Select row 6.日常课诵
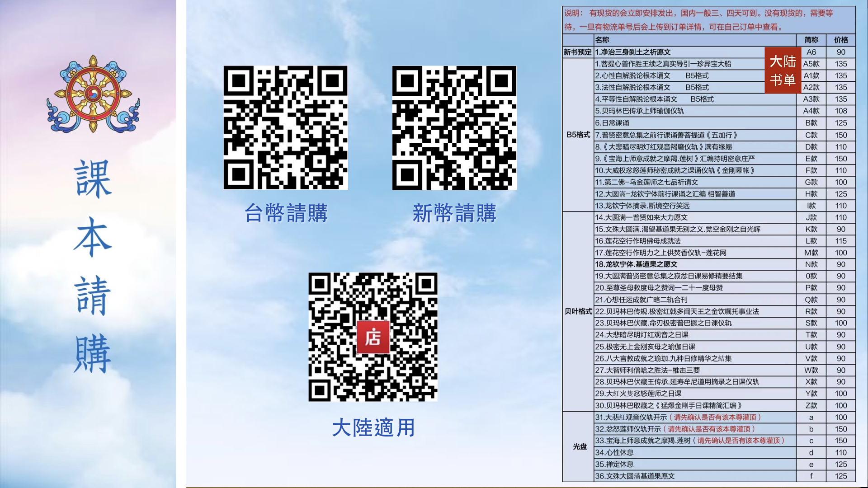This screenshot has width=868, height=488. click(695, 123)
